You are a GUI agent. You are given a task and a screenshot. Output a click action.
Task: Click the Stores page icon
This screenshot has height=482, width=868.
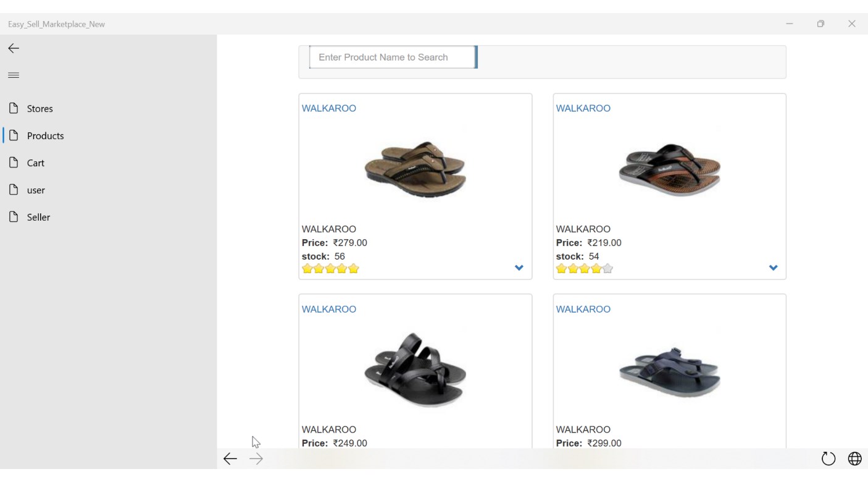pyautogui.click(x=14, y=109)
